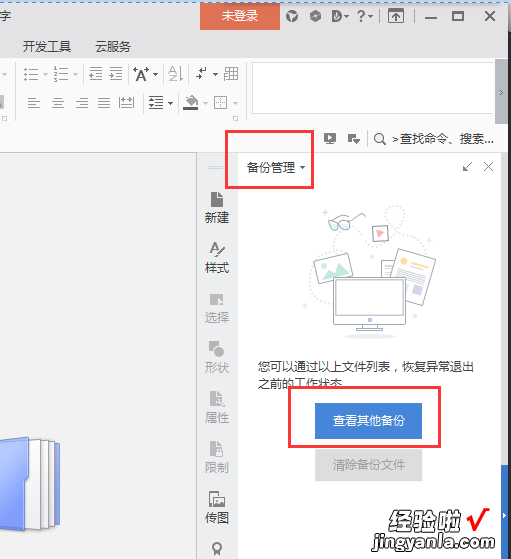Increase paragraph indent
Image resolution: width=511 pixels, height=559 pixels.
click(116, 74)
